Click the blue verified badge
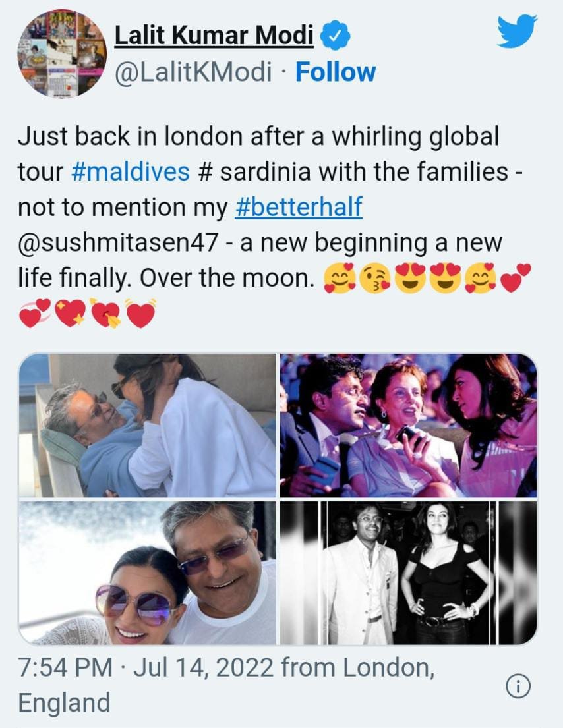 [335, 38]
